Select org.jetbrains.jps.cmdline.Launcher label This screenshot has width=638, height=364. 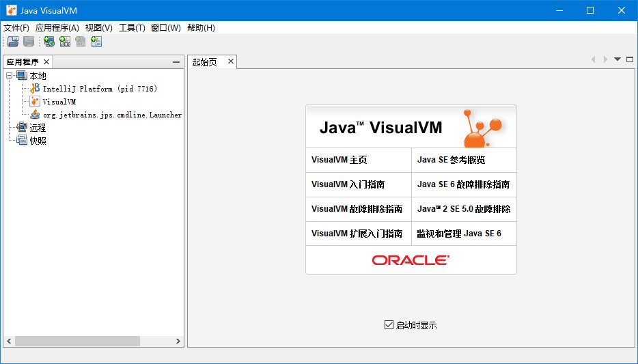tap(112, 115)
